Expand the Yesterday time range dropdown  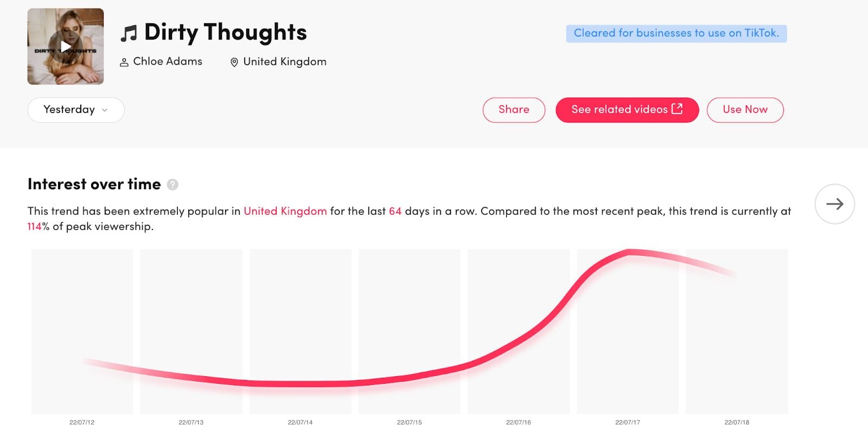click(x=76, y=110)
